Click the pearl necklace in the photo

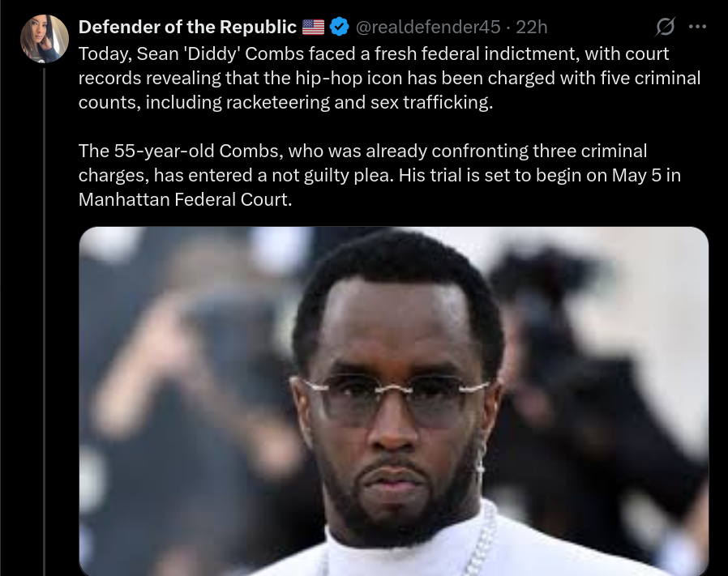point(483,540)
